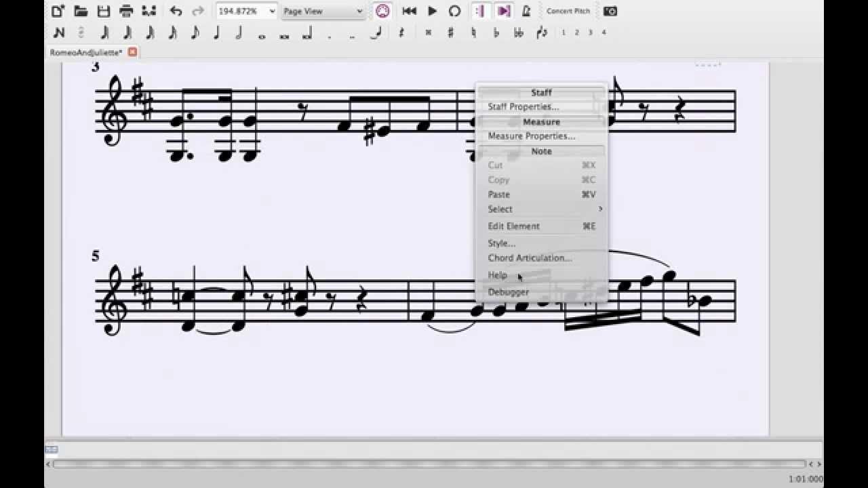Select the measure number 5 label
This screenshot has width=868, height=488.
coord(96,256)
